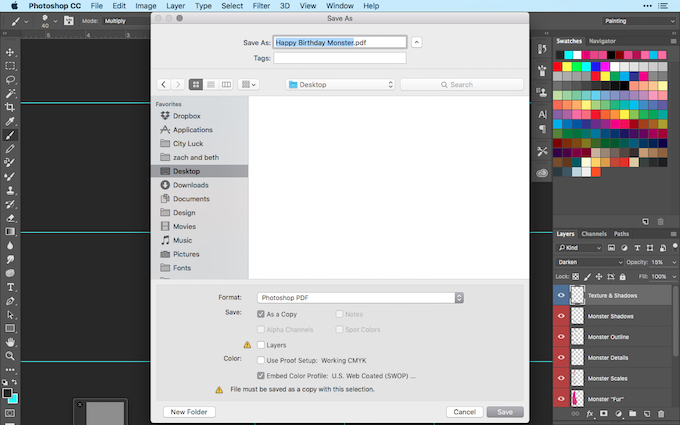Switch to the Channels tab

[x=594, y=234]
